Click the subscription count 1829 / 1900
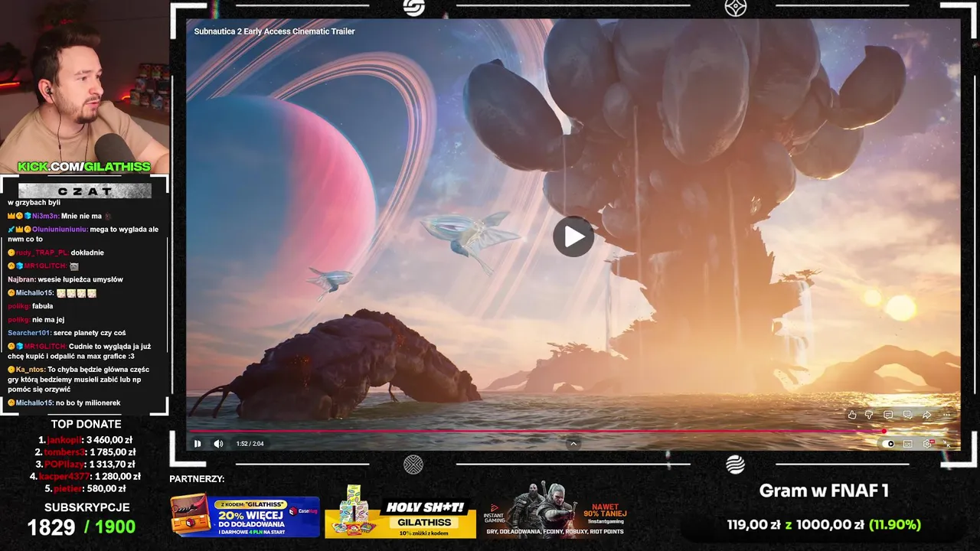 coord(81,527)
